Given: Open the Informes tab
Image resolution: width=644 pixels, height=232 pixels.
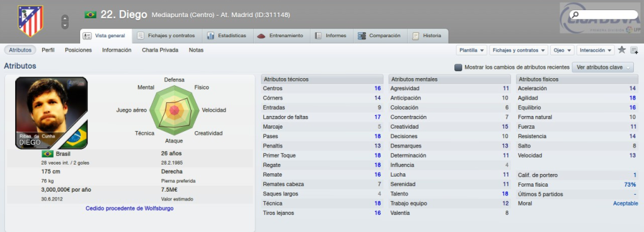Looking at the screenshot, I should coord(331,36).
